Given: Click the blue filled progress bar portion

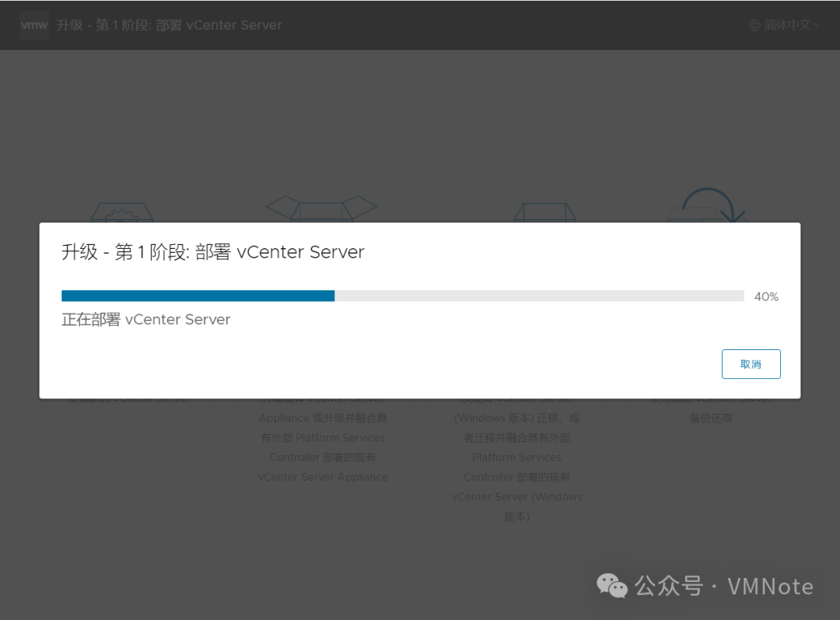Looking at the screenshot, I should (198, 296).
